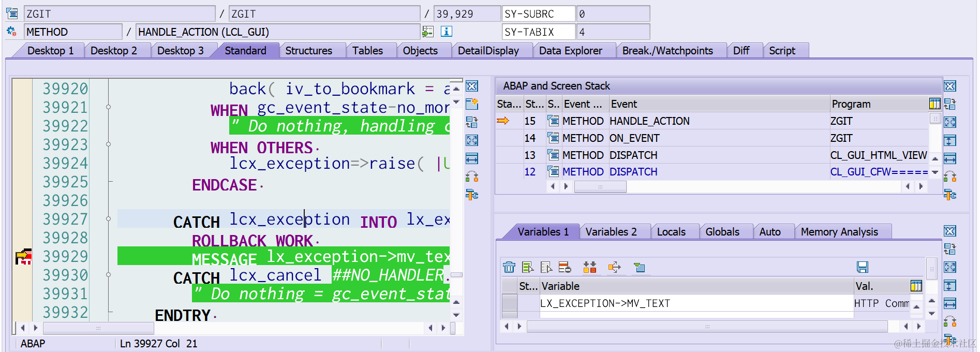Click the red-boxes icon in variables toolbar
Screen dimensions: 980x352
pos(590,267)
